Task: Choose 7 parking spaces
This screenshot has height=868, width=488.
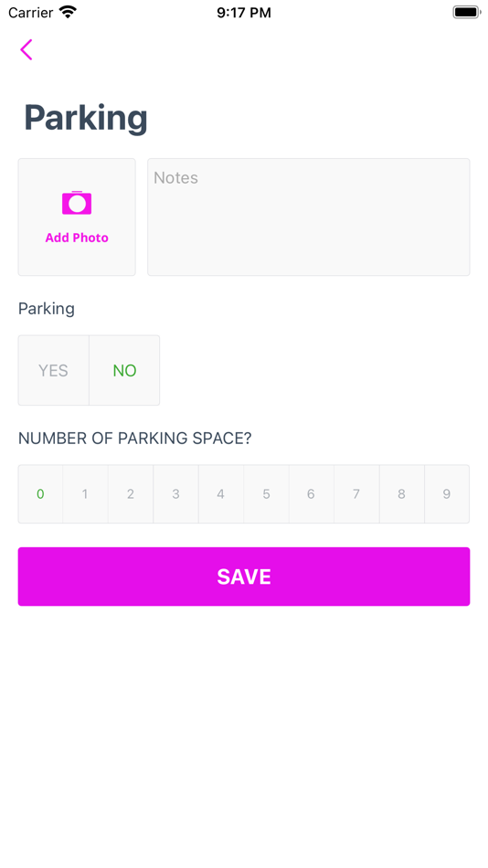Action: pos(356,493)
